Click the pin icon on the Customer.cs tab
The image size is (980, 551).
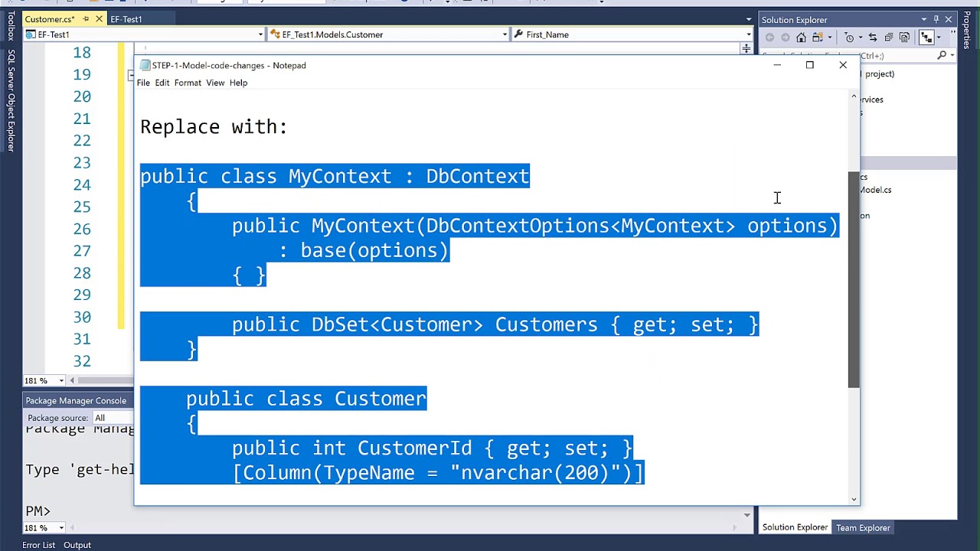(86, 19)
